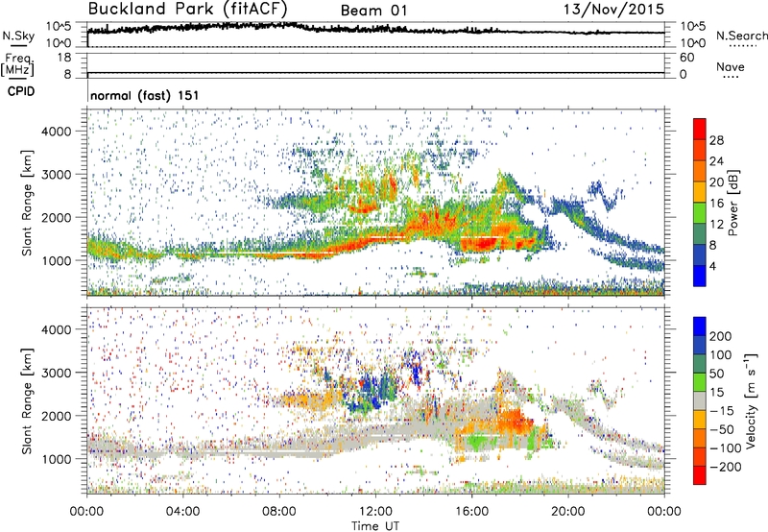Click the '16' power colorbar label
The width and height of the screenshot is (768, 532).
pyautogui.click(x=716, y=204)
